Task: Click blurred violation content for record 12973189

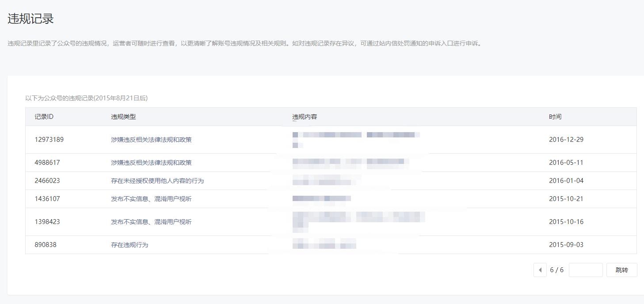Action: point(356,140)
